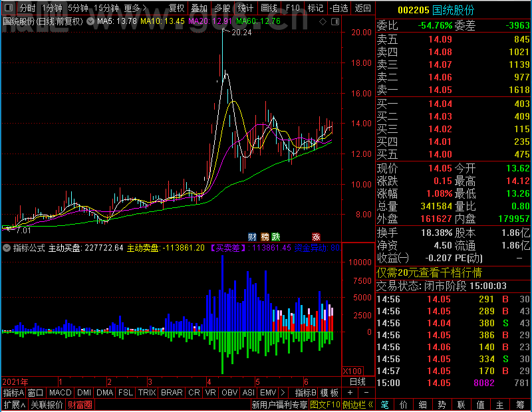
Task: Select the ASI indicator
Action: (x=248, y=393)
